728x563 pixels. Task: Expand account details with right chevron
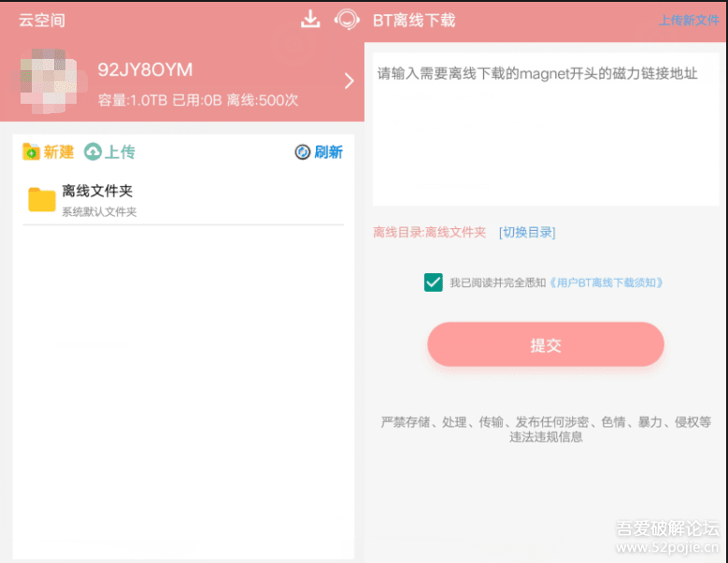coord(350,80)
